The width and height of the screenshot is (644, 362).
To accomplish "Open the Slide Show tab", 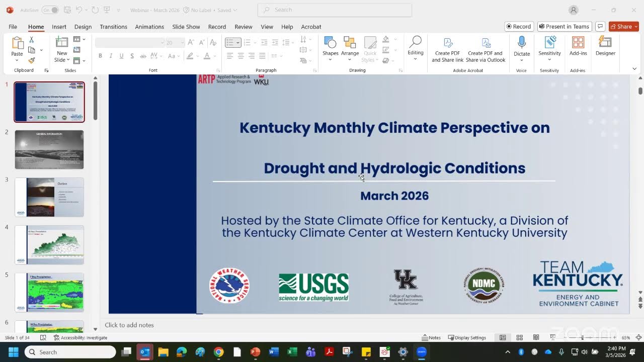I will [x=186, y=27].
